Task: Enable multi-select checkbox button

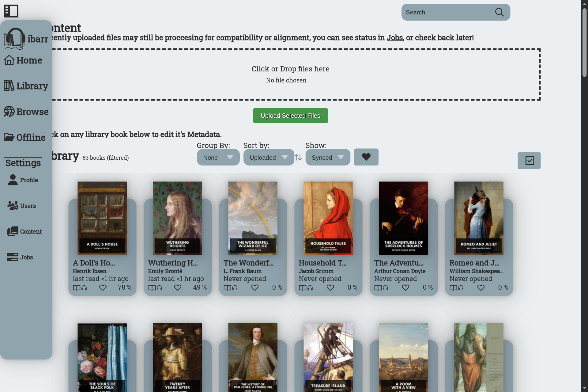Action: coord(529,161)
